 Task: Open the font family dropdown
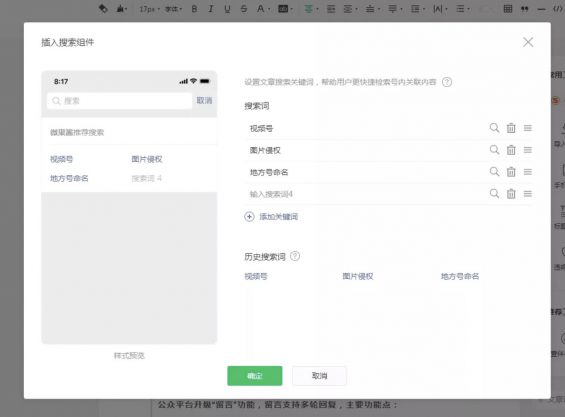(173, 9)
